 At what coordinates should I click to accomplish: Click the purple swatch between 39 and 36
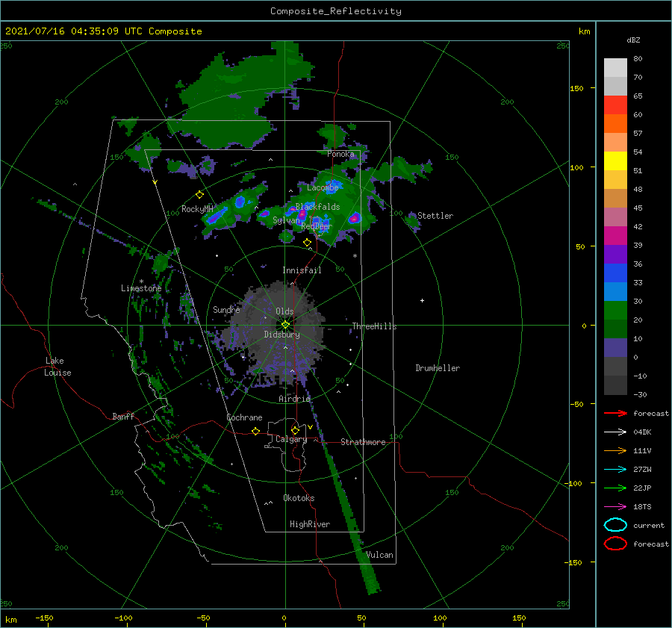[x=615, y=254]
